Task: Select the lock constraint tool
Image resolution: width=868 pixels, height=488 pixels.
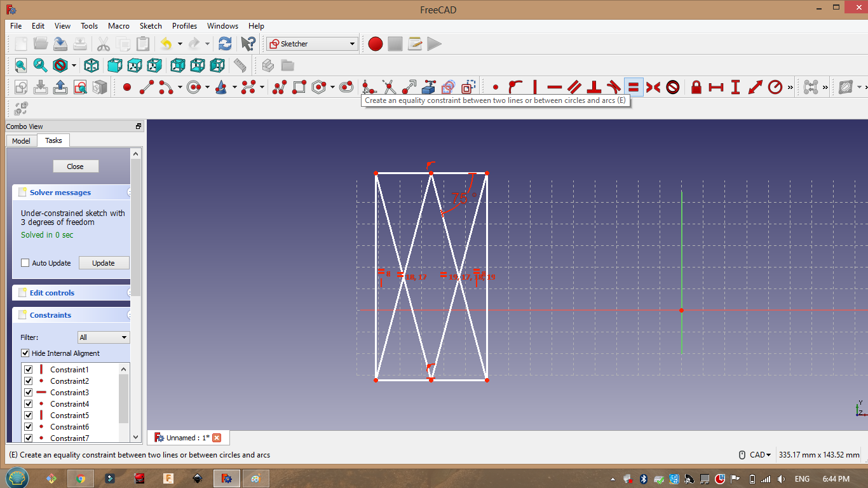Action: [696, 87]
